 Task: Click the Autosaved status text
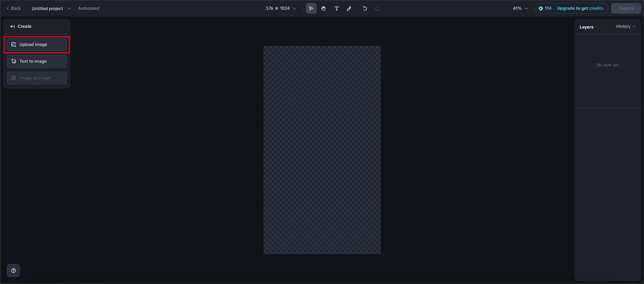pos(89,9)
